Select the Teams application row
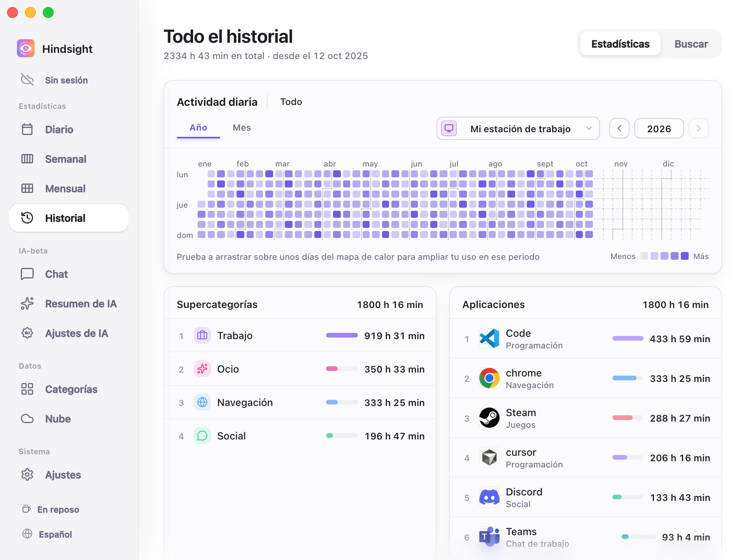Screen dimensions: 747x560 [586, 537]
